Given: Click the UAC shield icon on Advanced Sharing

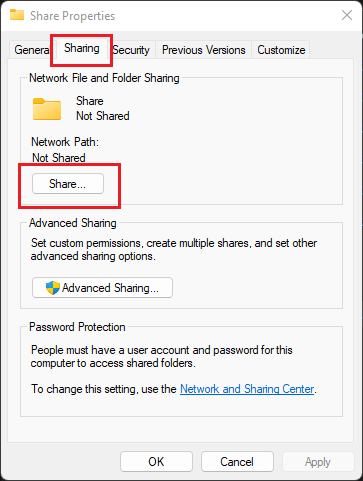Looking at the screenshot, I should (x=53, y=288).
